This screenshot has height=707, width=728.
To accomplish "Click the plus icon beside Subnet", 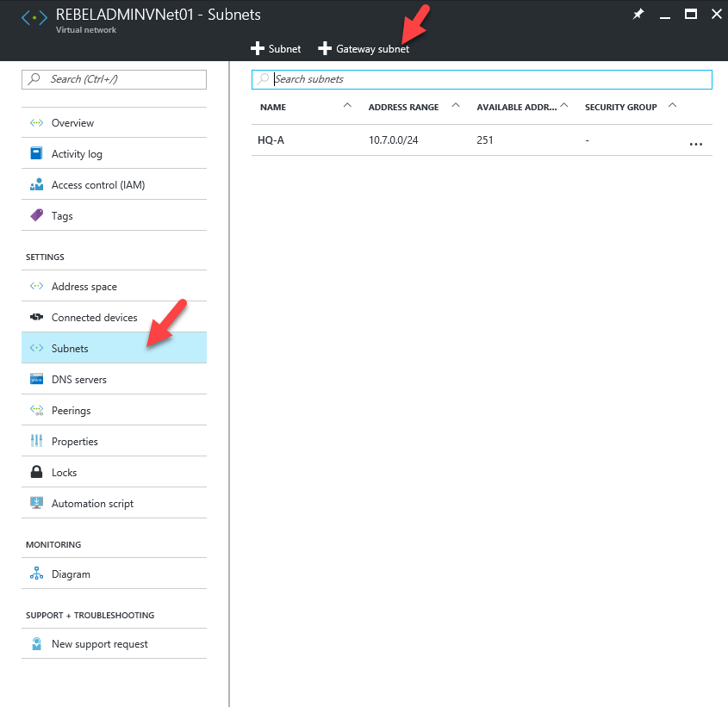I will pyautogui.click(x=258, y=48).
